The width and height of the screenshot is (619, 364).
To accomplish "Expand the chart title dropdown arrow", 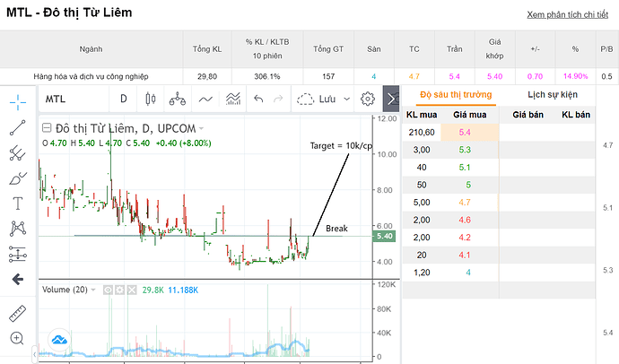I will (x=201, y=128).
